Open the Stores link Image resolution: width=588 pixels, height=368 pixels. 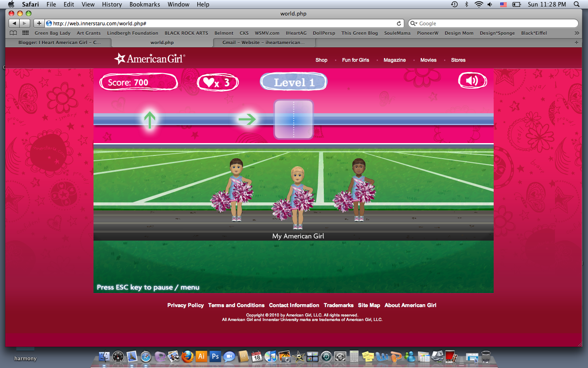click(458, 60)
